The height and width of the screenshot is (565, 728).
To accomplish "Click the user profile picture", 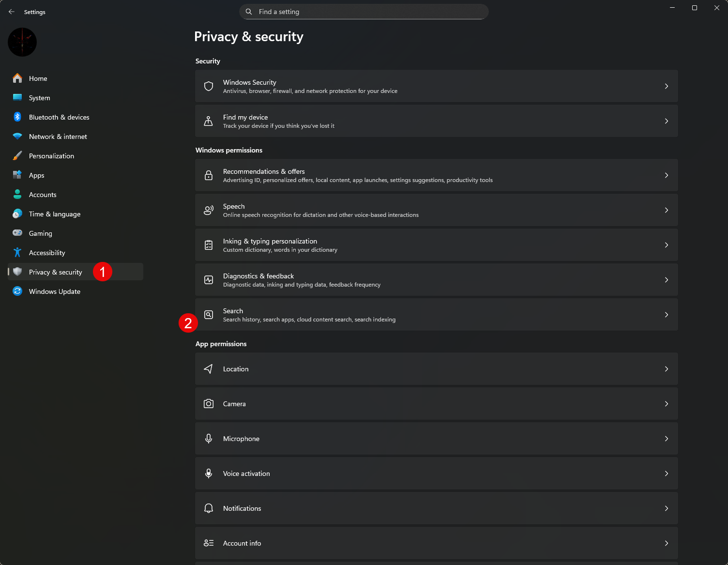I will 22,42.
